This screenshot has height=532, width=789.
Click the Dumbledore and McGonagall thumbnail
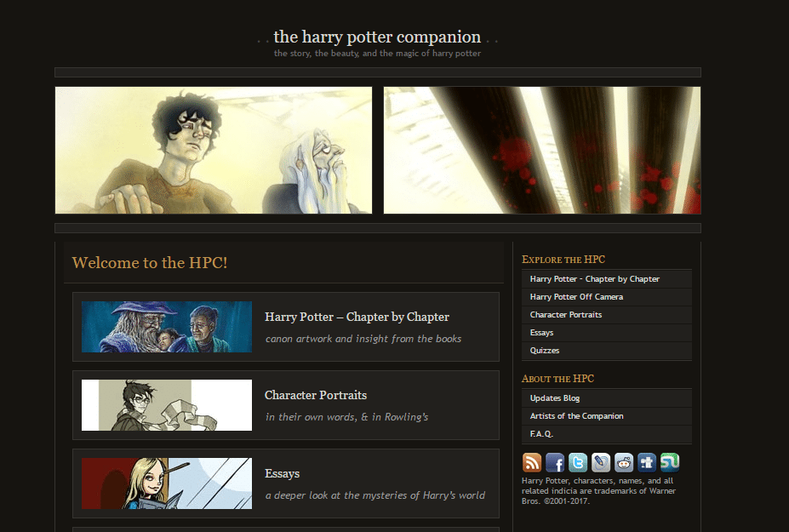click(x=167, y=327)
